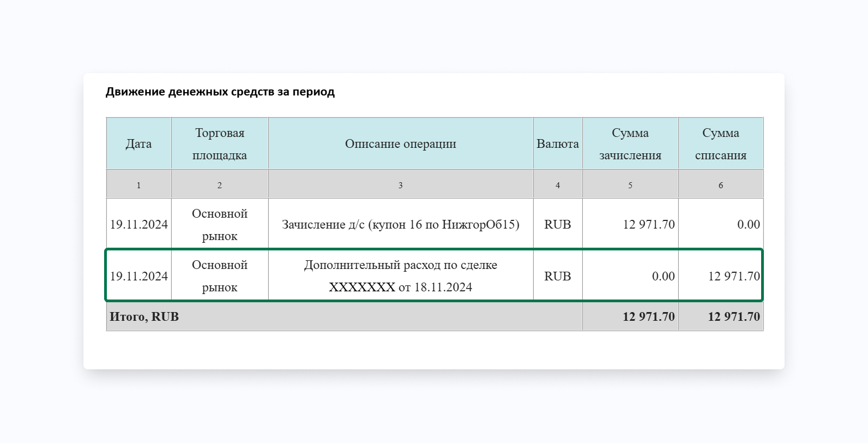Select the 'Сумма зачисления' column header
The height and width of the screenshot is (443, 868).
(630, 143)
